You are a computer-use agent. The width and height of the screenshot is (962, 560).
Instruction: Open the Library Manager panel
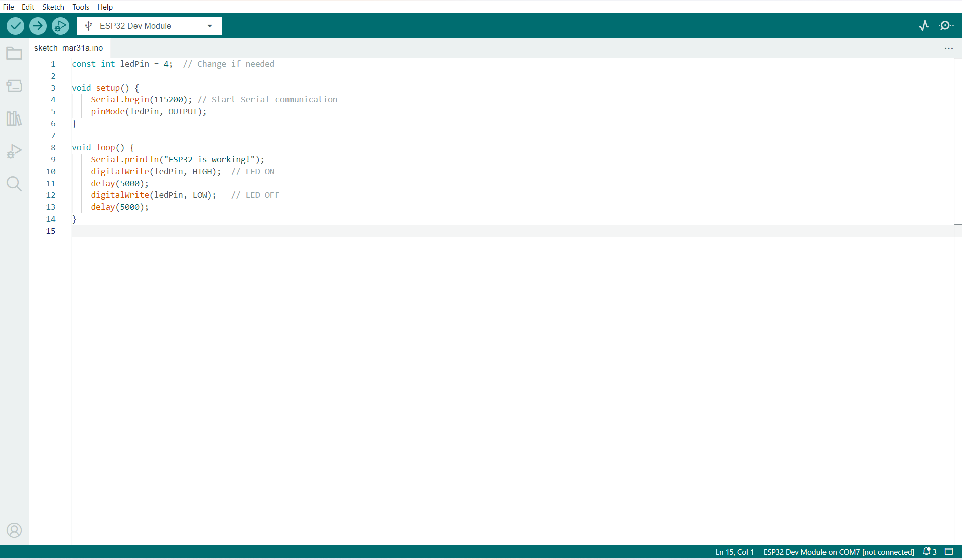point(14,118)
